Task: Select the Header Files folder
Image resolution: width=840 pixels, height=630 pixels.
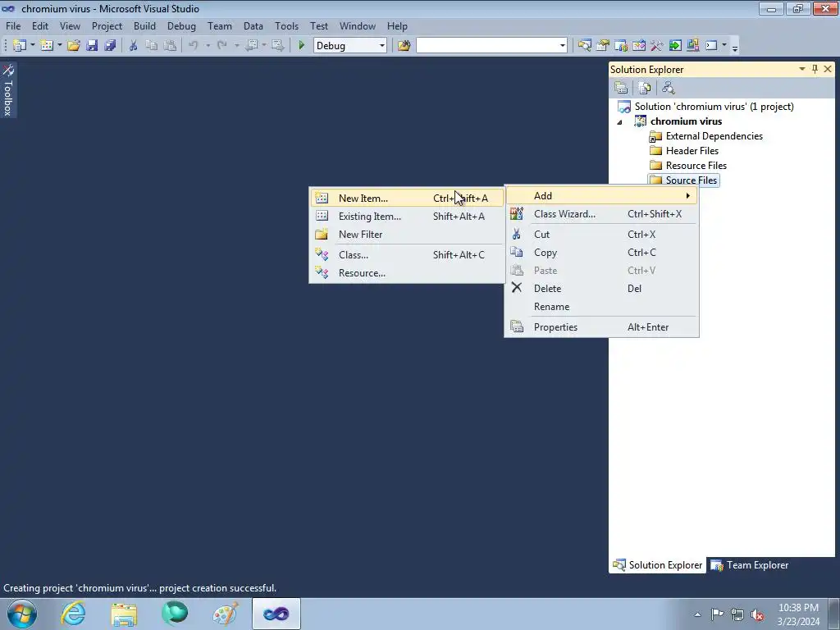Action: point(684,151)
